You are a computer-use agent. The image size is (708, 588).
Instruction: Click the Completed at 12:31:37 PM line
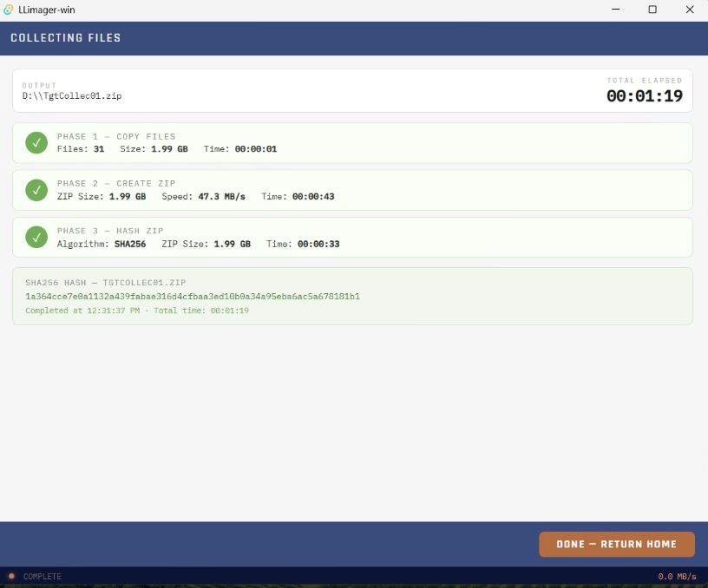(x=137, y=310)
